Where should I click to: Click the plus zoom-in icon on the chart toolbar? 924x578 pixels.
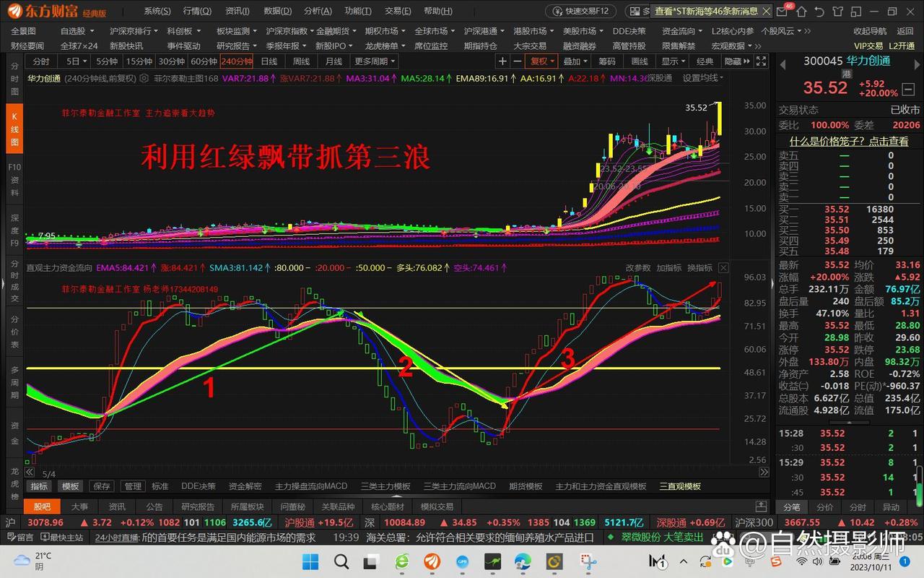tap(502, 61)
